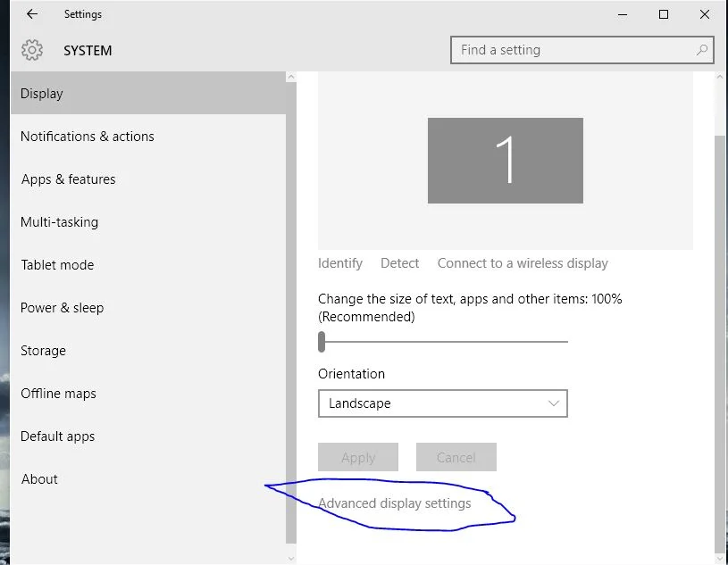Screen dimensions: 728x565
Task: Go to Apps & features section
Action: (x=69, y=179)
